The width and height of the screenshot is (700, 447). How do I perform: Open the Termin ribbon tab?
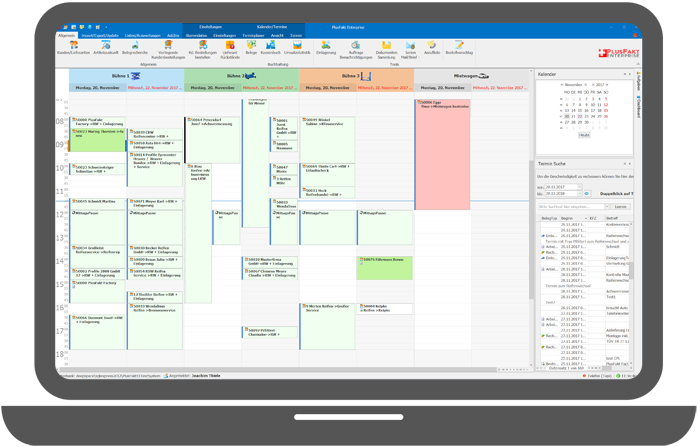[x=296, y=35]
